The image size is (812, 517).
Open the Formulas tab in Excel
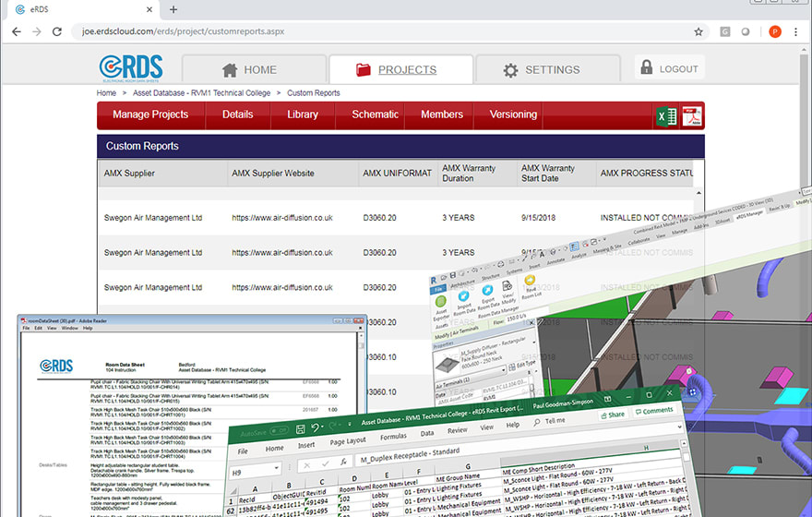[x=393, y=437]
